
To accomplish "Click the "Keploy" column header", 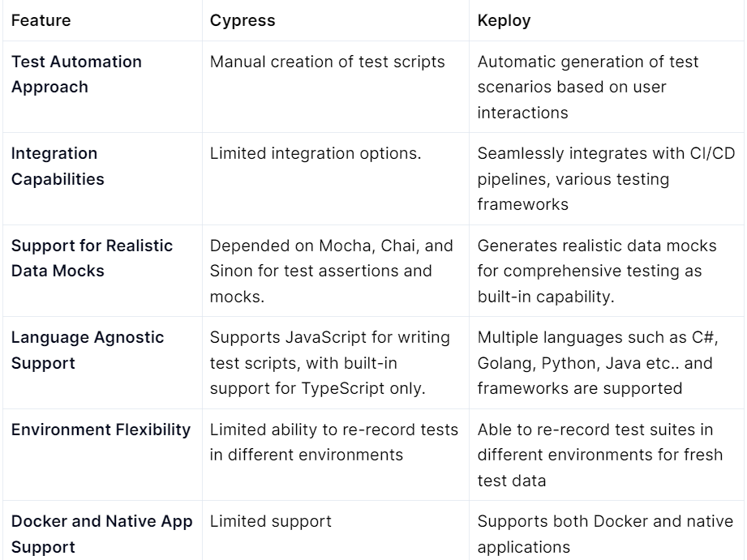I will tap(504, 21).
